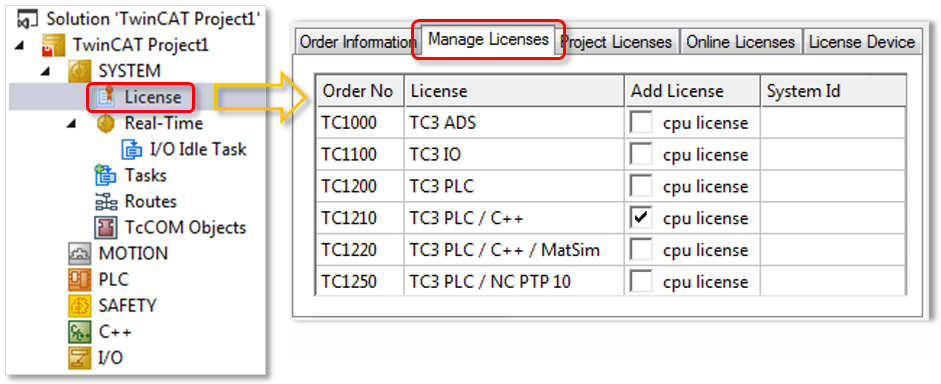Click the SYSTEM node icon
This screenshot has height=384, width=941.
tap(79, 71)
